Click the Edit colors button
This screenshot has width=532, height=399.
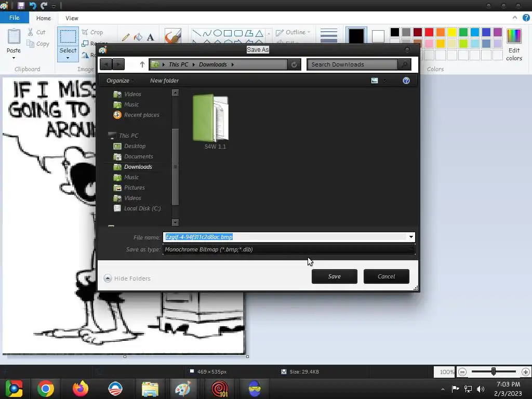point(514,45)
